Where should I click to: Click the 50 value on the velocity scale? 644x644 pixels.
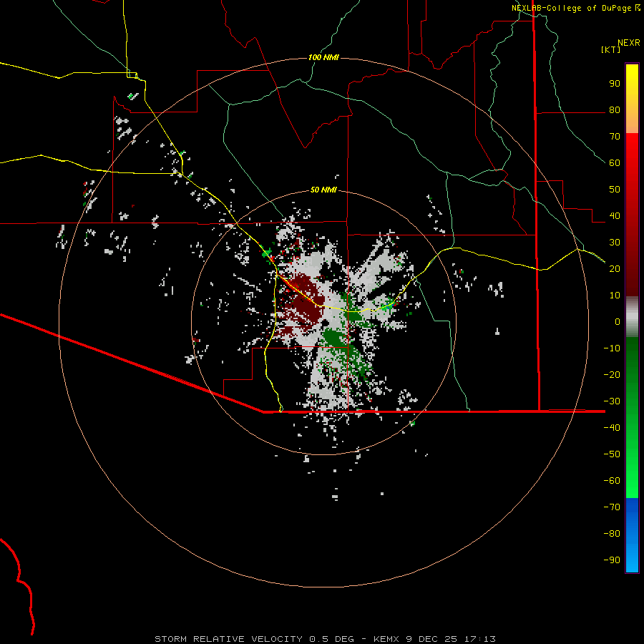coord(615,190)
